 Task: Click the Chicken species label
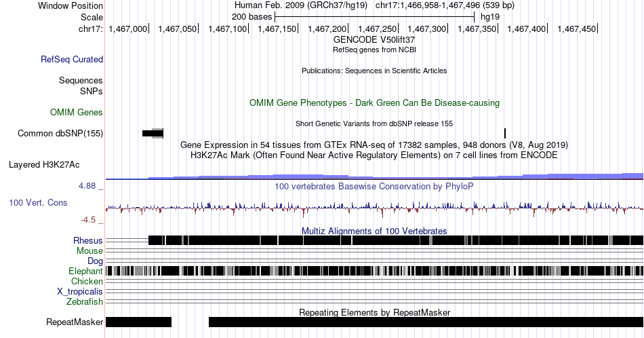coord(87,281)
